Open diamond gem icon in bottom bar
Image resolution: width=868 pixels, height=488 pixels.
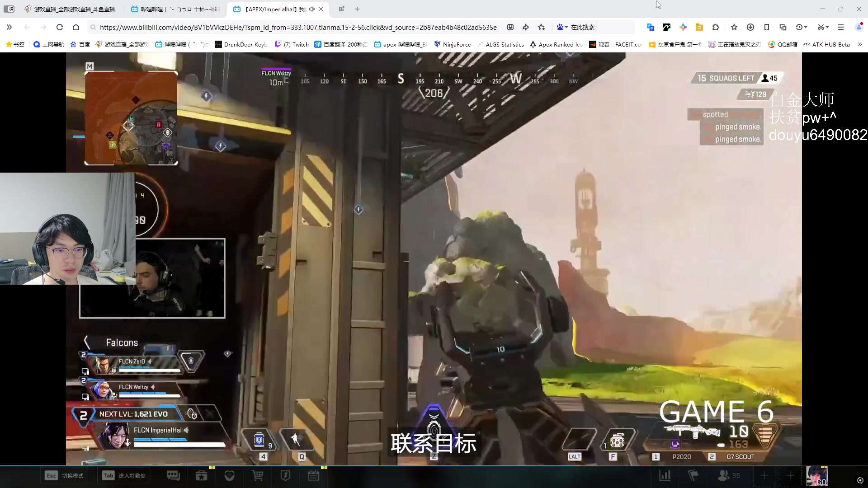click(x=230, y=476)
